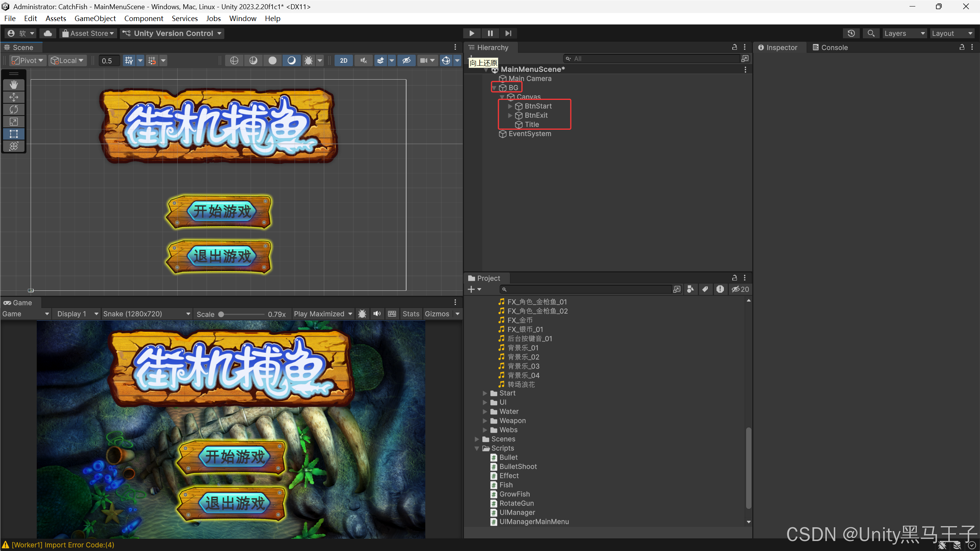Select the Rotate tool in Scene
The image size is (980, 551).
14,109
